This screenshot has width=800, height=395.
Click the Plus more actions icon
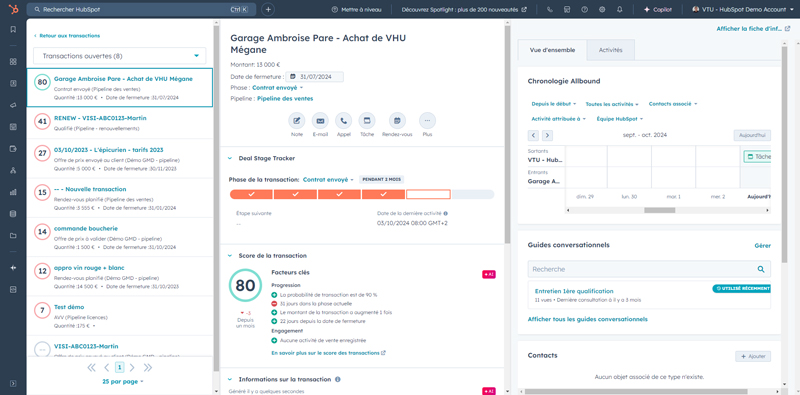(x=428, y=121)
